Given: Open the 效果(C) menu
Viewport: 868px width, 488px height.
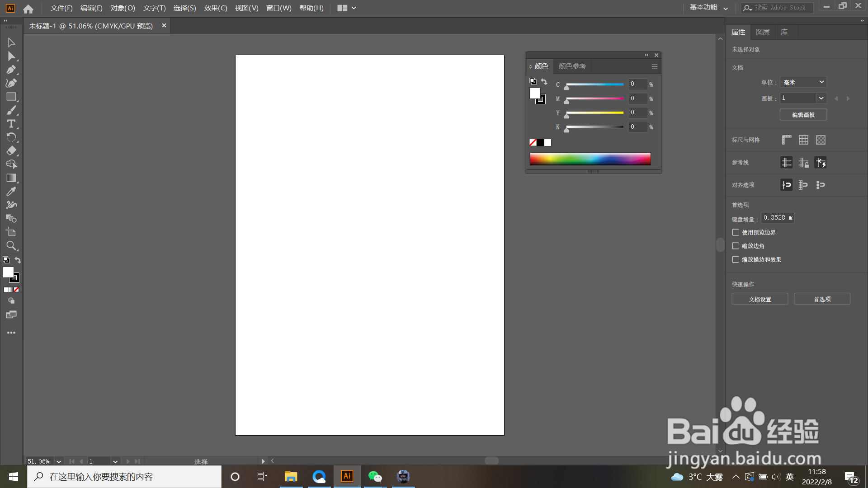Looking at the screenshot, I should tap(215, 8).
